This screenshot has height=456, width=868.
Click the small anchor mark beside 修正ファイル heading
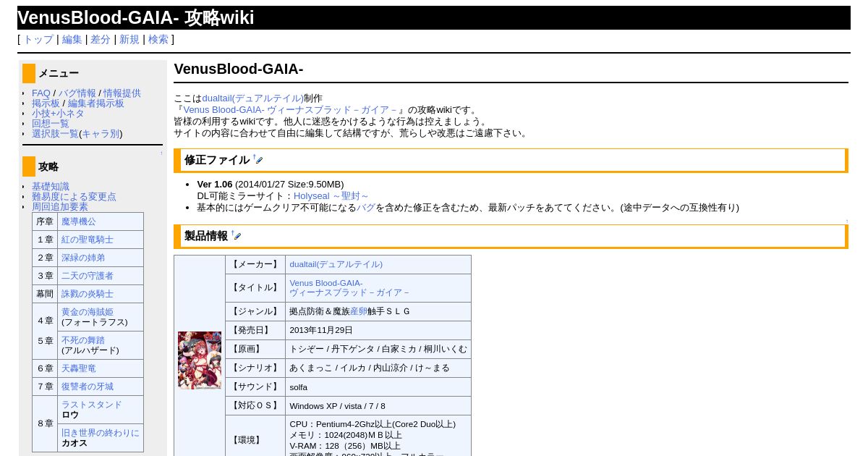[253, 156]
